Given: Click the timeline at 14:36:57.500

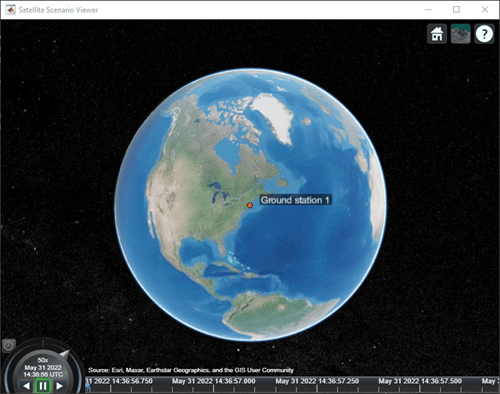Looking at the screenshot, I should point(420,381).
